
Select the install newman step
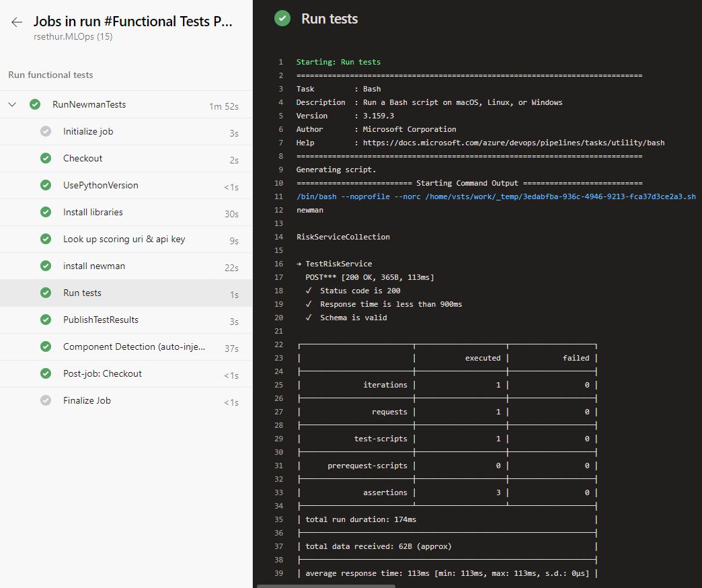[x=94, y=266]
